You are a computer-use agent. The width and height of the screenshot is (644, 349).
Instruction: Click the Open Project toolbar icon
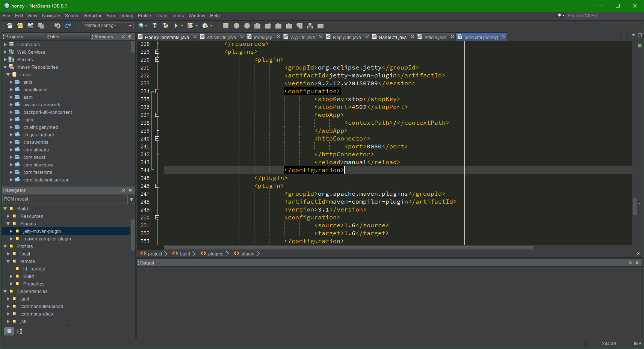(x=30, y=26)
